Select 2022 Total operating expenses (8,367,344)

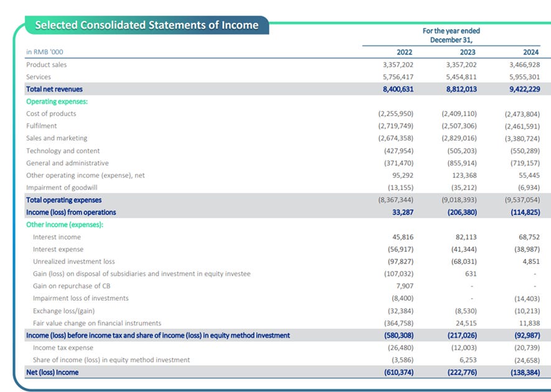pos(396,200)
